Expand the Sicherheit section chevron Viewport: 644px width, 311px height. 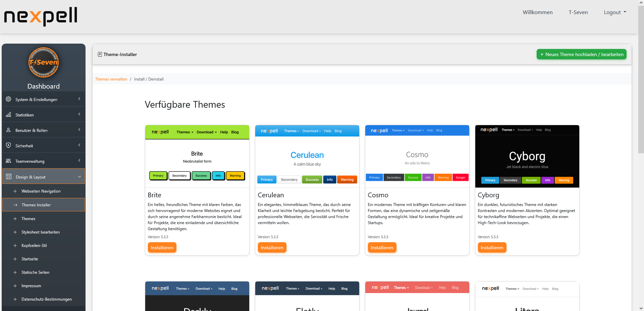coord(79,145)
